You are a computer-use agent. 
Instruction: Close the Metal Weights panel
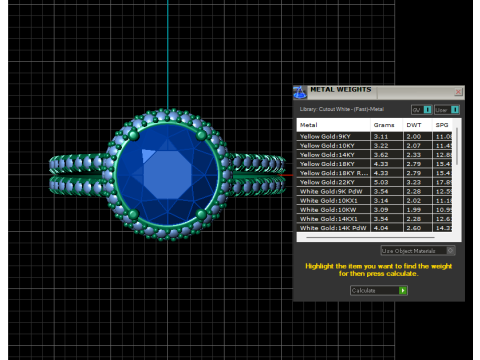458,91
